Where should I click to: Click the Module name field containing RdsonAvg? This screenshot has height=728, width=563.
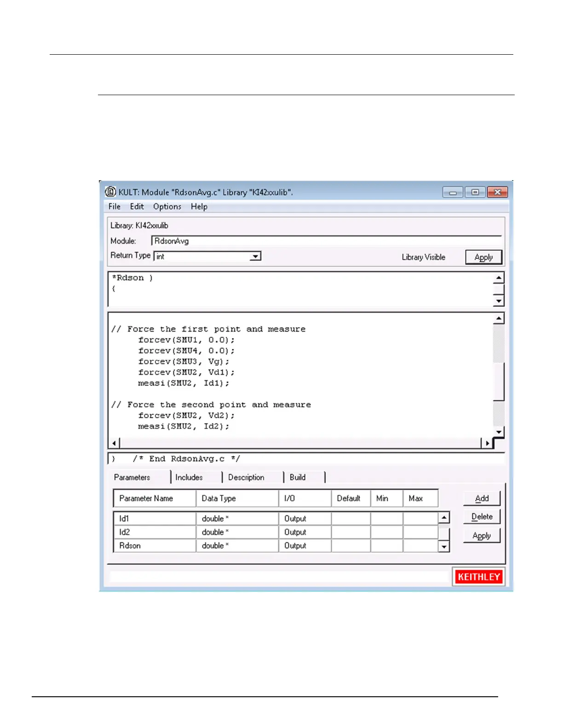click(x=327, y=241)
